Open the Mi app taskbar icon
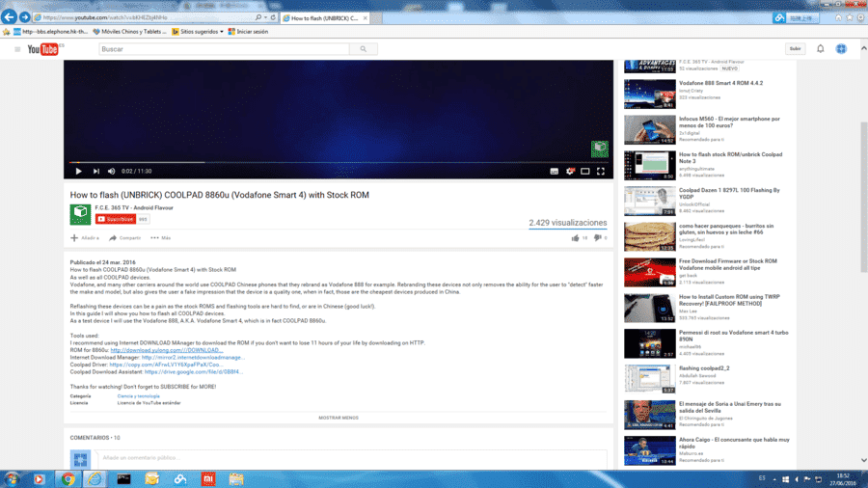 coord(208,479)
